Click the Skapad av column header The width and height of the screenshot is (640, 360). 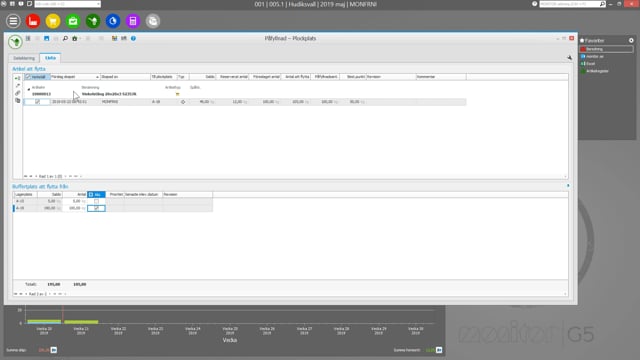point(125,77)
